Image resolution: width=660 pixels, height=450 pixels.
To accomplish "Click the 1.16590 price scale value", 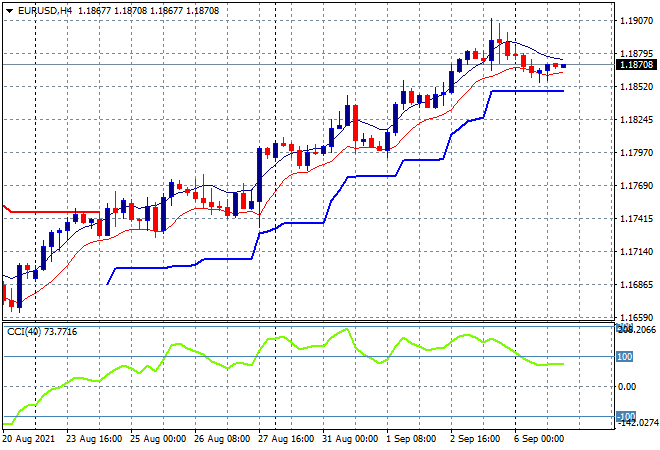I will tap(636, 317).
